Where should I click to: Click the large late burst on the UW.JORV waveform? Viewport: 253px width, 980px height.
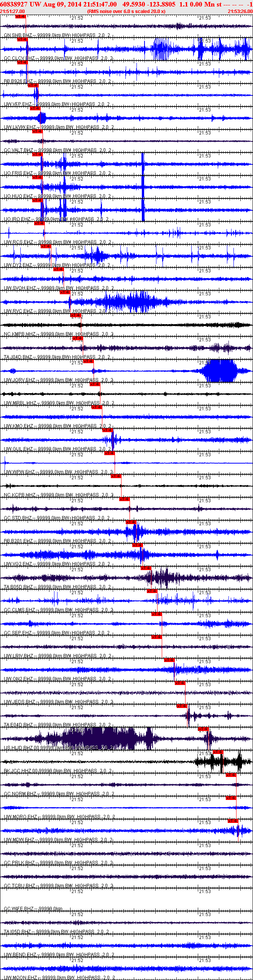coord(220,371)
